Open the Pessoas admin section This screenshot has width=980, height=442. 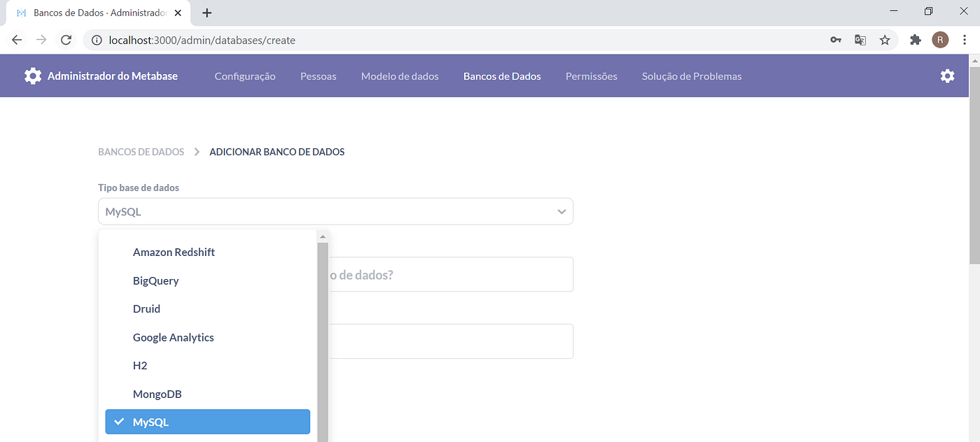point(318,76)
